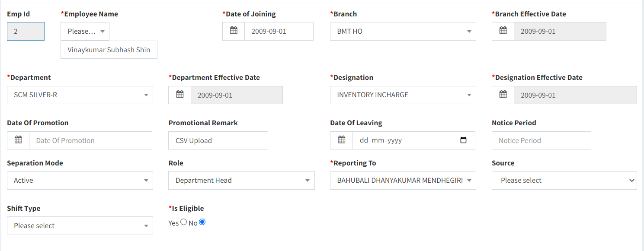The height and width of the screenshot is (251, 644).
Task: Expand the Role dropdown showing Department Head
Action: coord(241,180)
